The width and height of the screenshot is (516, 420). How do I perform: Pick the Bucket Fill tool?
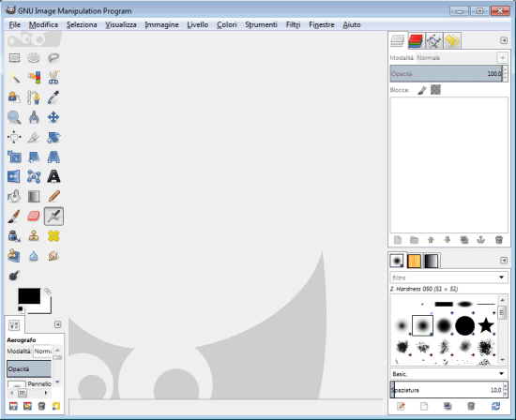coord(14,197)
